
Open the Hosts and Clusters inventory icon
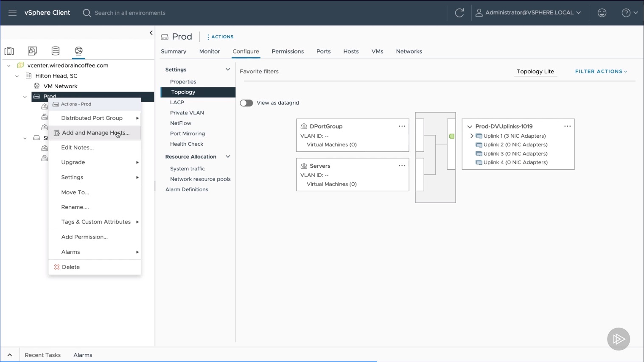9,51
